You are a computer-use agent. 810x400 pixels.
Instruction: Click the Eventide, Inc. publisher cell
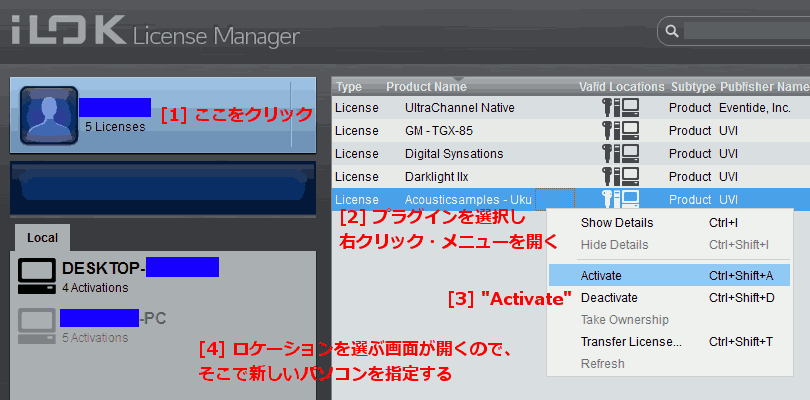click(x=755, y=108)
